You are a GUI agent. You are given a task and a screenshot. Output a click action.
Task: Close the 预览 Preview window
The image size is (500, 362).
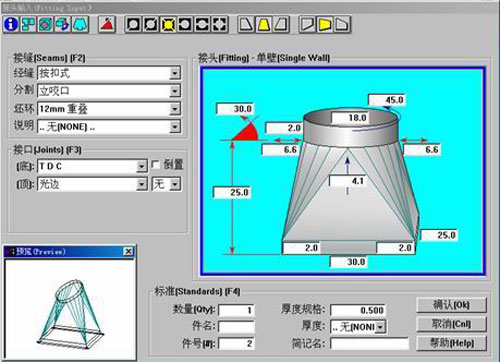(x=129, y=251)
